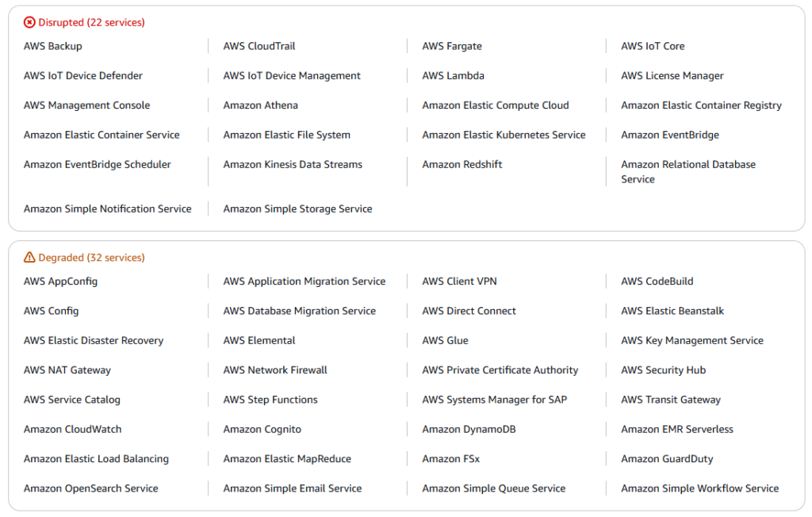Open Amazon DynamoDB degraded entry
The height and width of the screenshot is (517, 812).
[x=463, y=430]
